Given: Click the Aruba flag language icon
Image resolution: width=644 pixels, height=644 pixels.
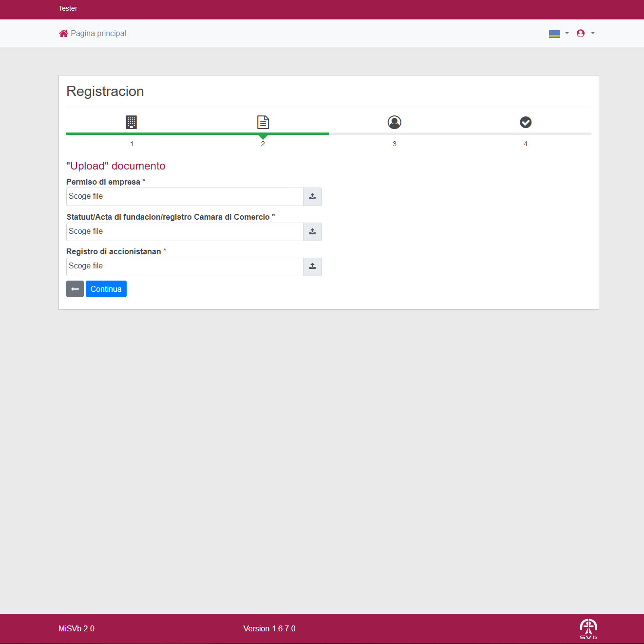Looking at the screenshot, I should [x=554, y=34].
